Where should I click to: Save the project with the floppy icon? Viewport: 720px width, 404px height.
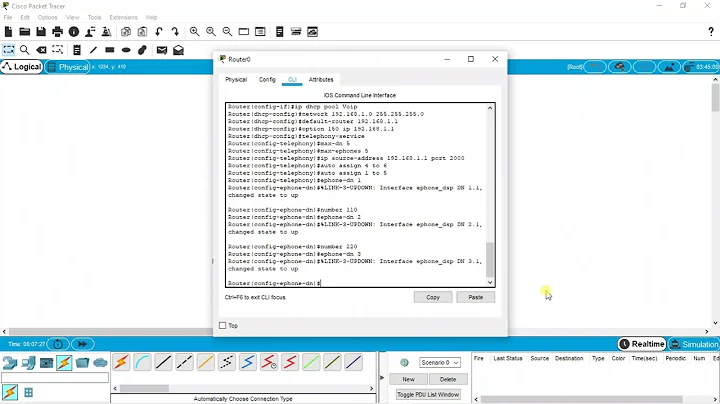pos(41,32)
